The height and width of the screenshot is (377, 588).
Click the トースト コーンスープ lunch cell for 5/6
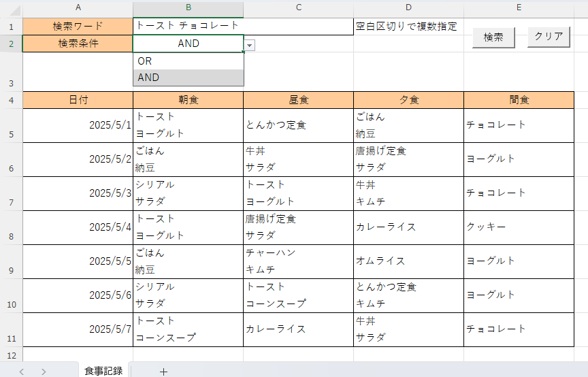click(x=299, y=295)
